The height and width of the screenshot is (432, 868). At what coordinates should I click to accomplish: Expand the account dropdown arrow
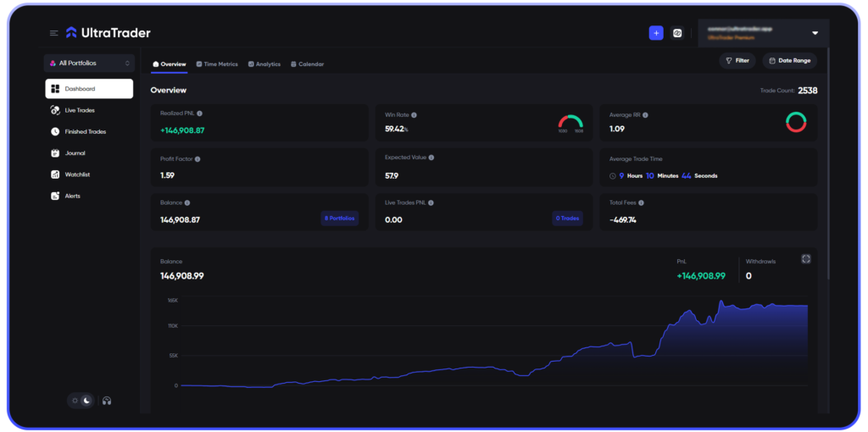coord(815,33)
